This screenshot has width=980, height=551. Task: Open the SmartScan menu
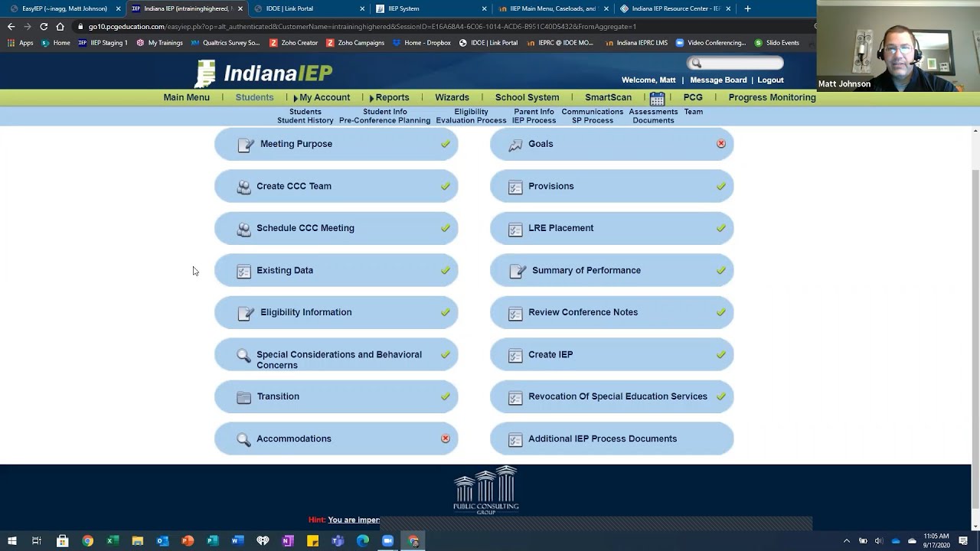608,97
